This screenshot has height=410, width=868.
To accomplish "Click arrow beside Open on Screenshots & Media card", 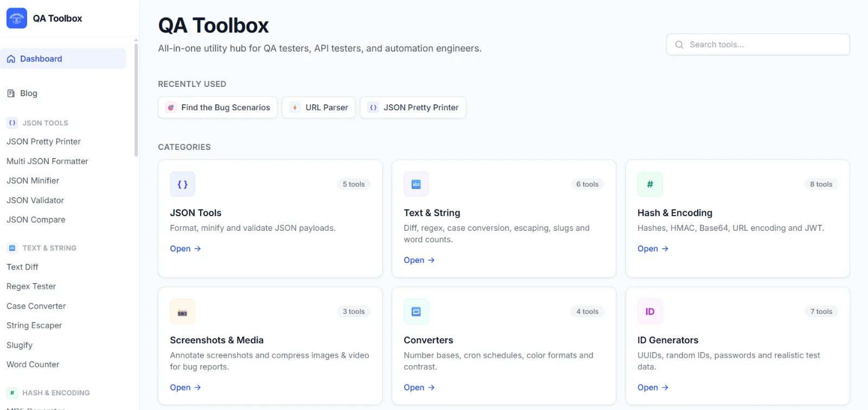I will (x=197, y=388).
